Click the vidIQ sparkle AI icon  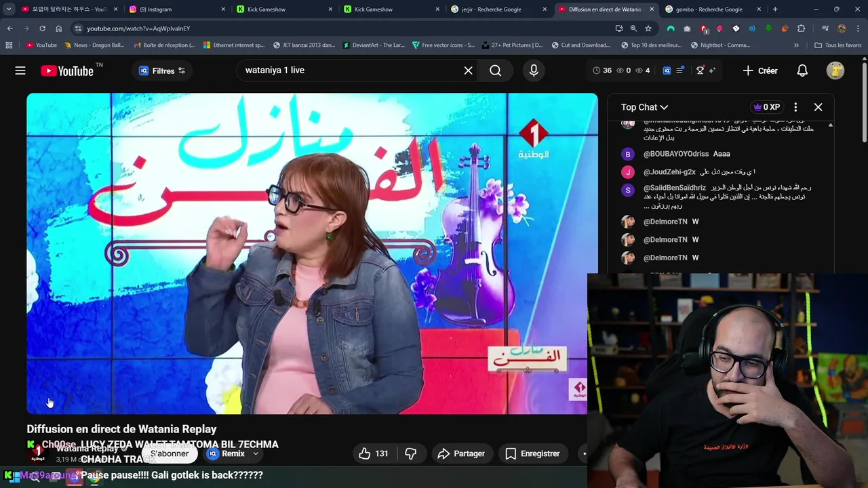(711, 70)
